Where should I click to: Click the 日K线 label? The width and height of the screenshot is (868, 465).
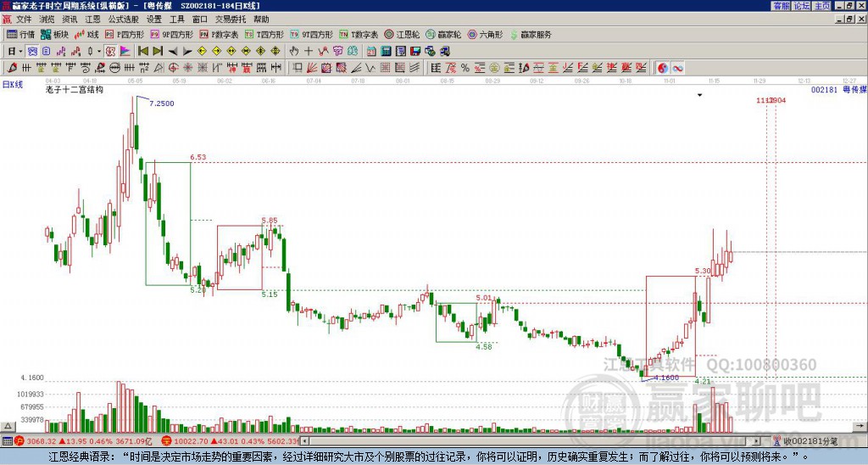pyautogui.click(x=13, y=84)
